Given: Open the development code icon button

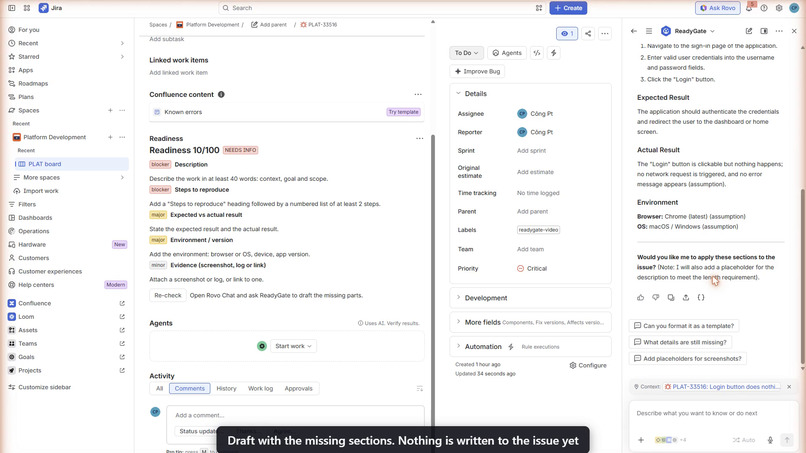Looking at the screenshot, I should click(x=537, y=52).
